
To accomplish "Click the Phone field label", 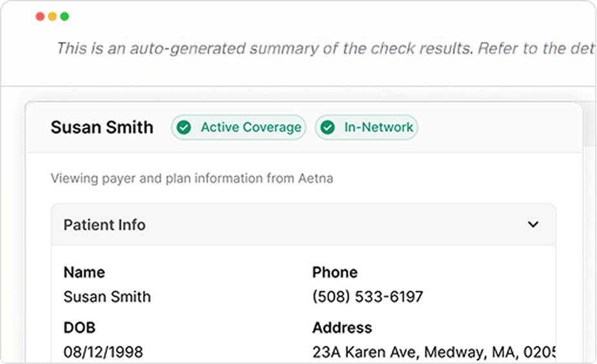I will coord(335,273).
